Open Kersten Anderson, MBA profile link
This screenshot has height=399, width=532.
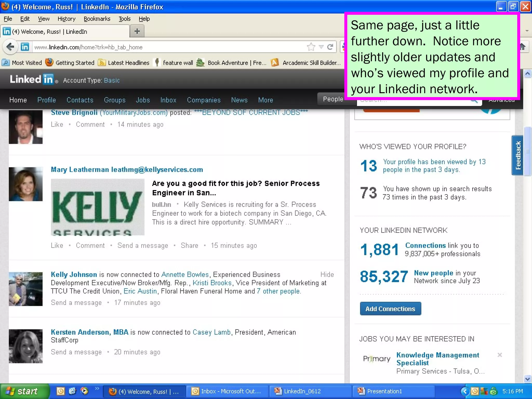point(90,332)
